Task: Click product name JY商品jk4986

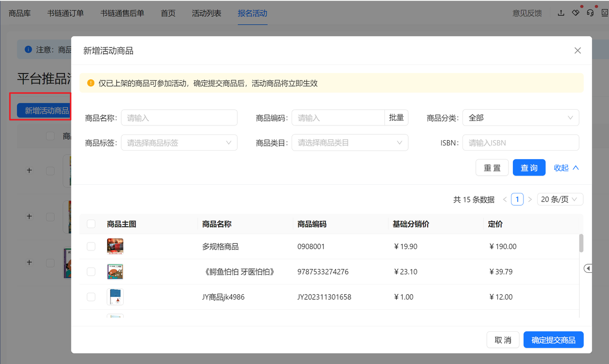Action: (x=223, y=297)
